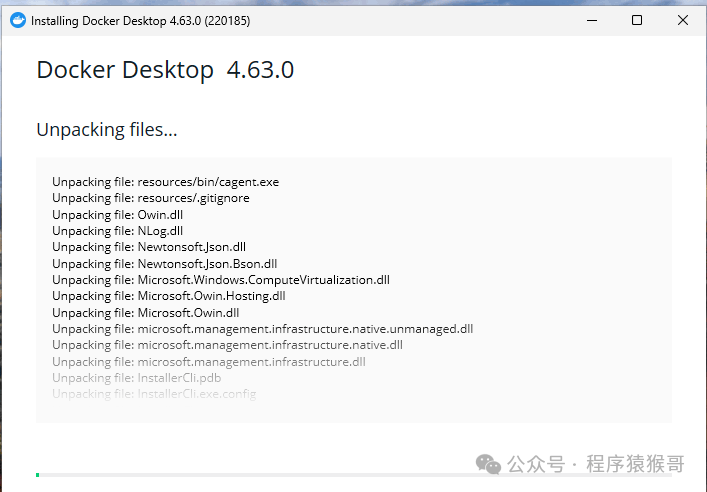Select the Newtonsoft.Json.dll log line

(x=149, y=247)
